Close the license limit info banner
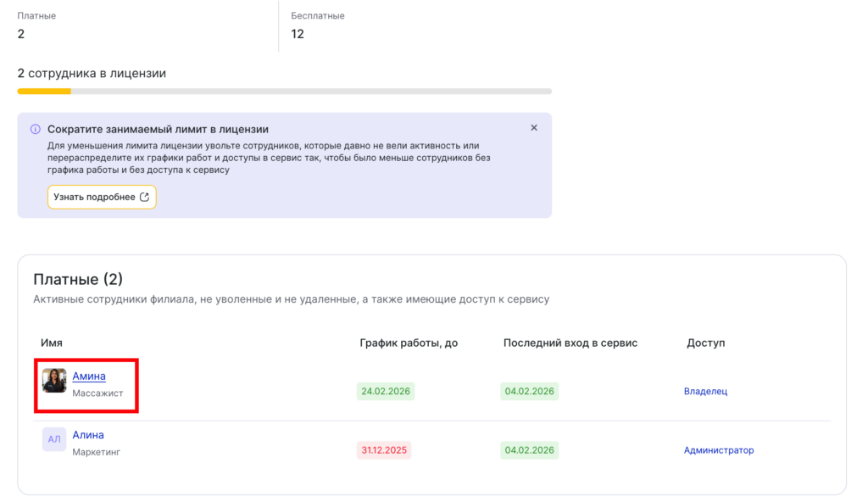The height and width of the screenshot is (502, 868). click(x=534, y=128)
